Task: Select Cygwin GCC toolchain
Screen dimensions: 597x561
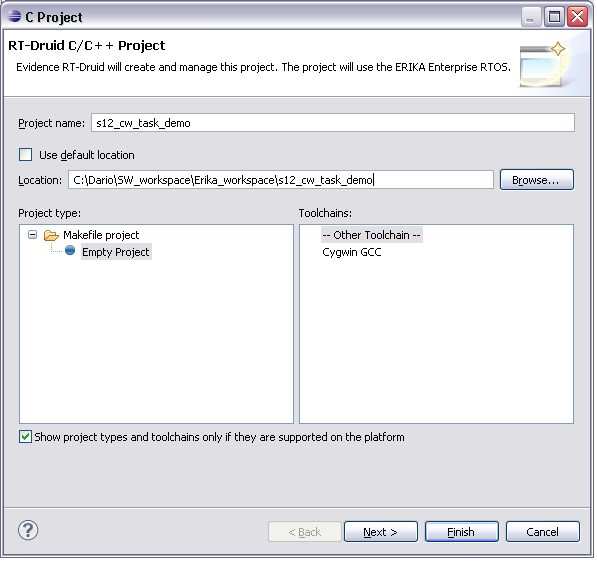Action: coord(352,254)
